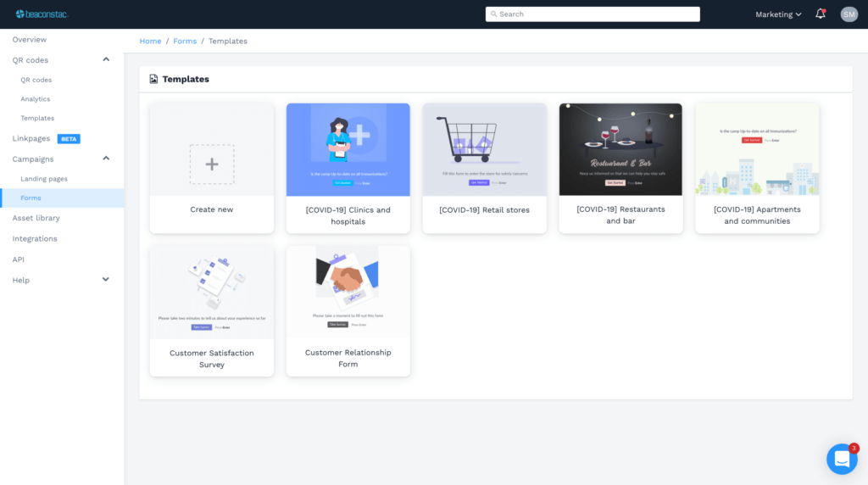Click the Templates panel heading text
This screenshot has width=868, height=485.
186,79
